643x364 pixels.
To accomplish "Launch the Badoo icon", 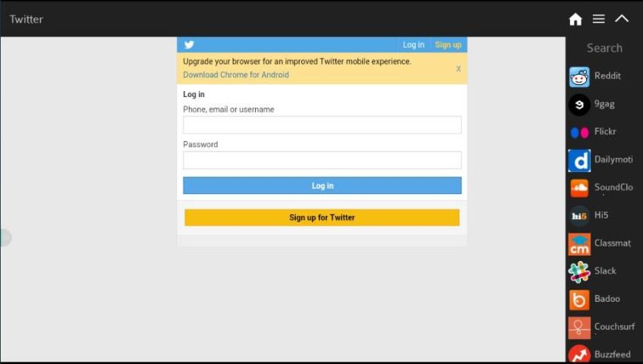I will pyautogui.click(x=579, y=300).
